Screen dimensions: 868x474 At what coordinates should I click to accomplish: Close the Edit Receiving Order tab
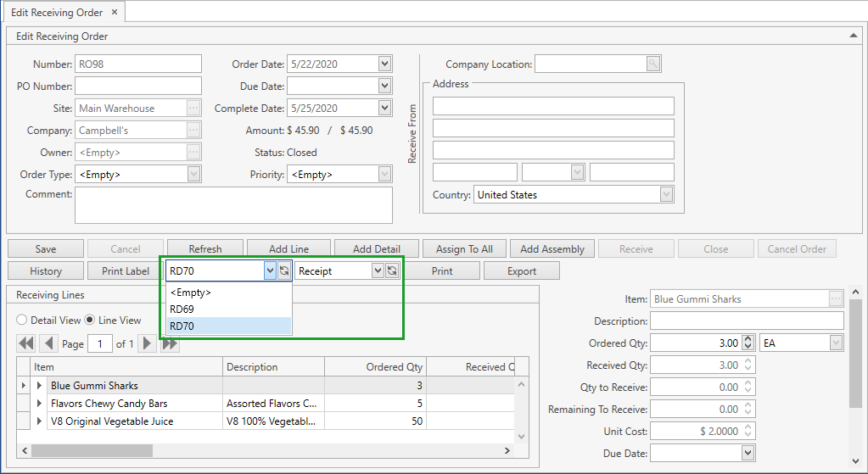click(x=115, y=12)
